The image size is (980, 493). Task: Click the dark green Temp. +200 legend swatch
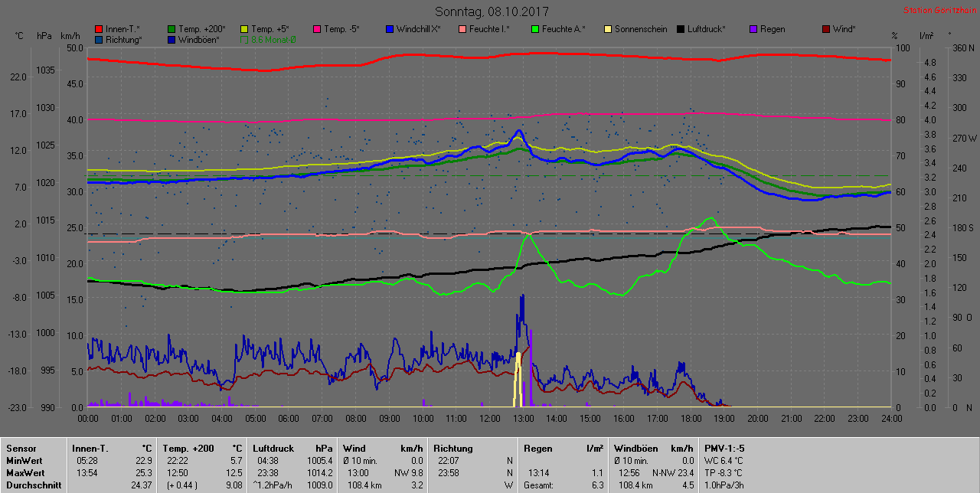(171, 29)
